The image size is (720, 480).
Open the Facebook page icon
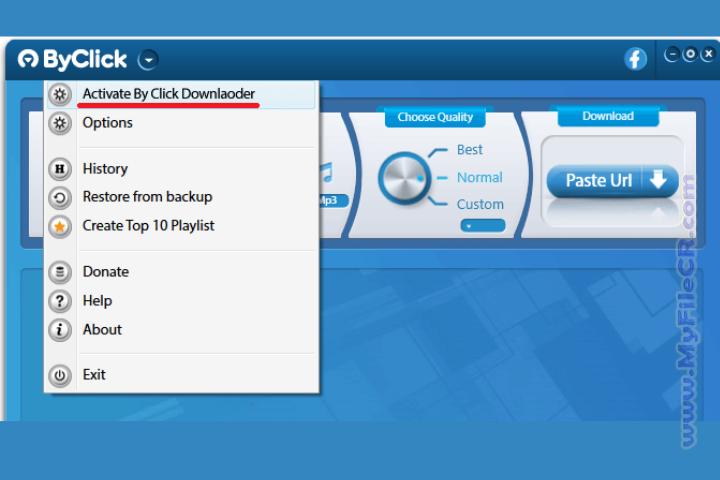tap(636, 59)
